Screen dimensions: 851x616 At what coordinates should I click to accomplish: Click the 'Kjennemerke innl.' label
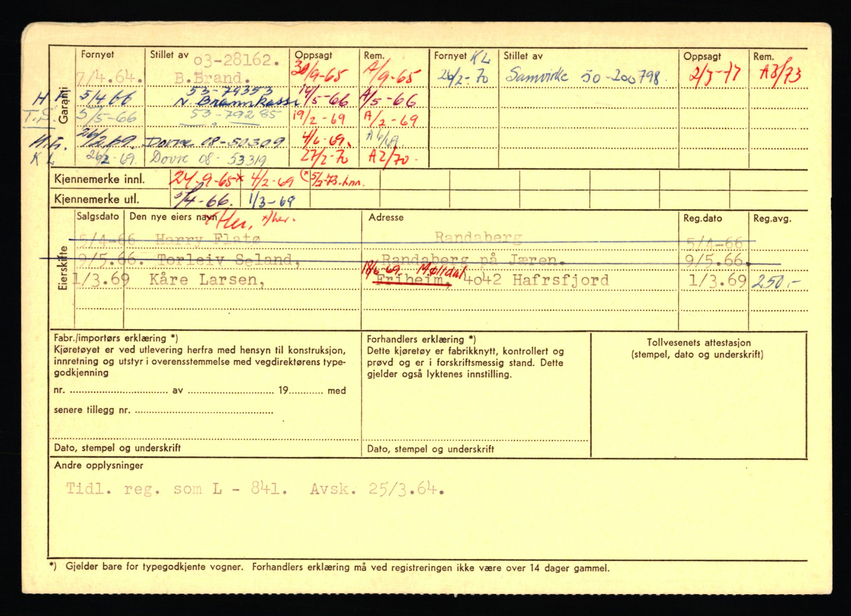click(x=100, y=180)
